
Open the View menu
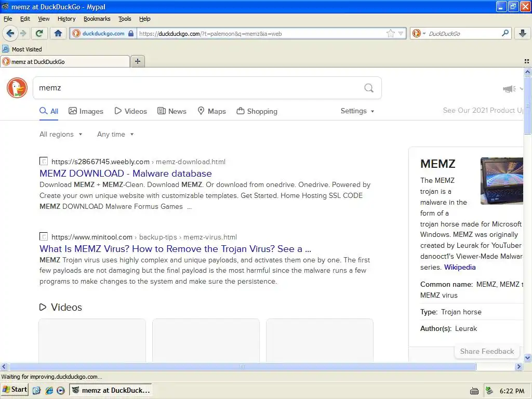(44, 19)
